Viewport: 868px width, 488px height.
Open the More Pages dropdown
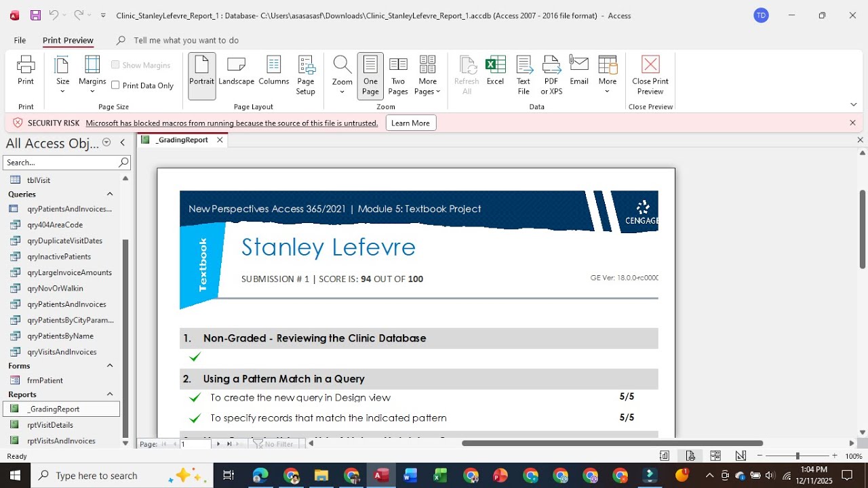point(428,75)
